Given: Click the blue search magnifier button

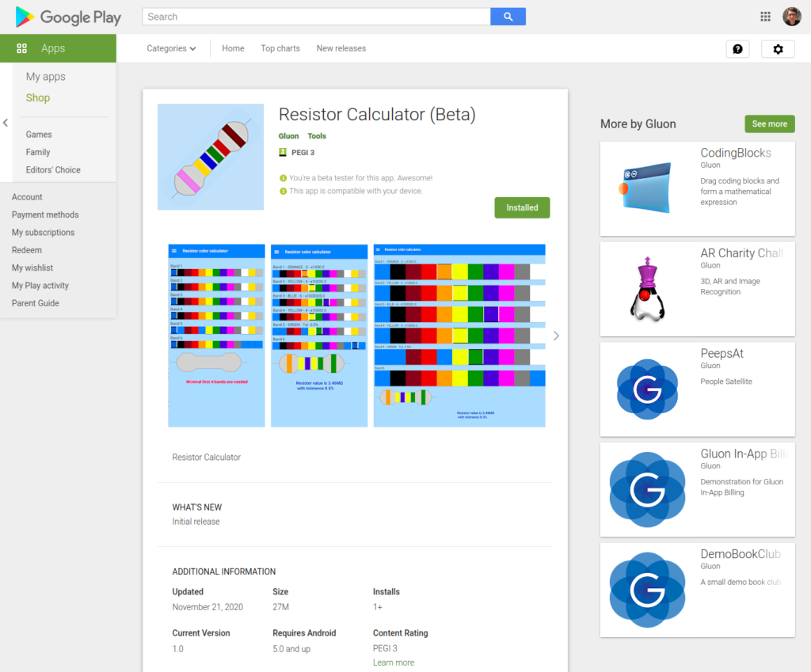Looking at the screenshot, I should (x=508, y=17).
